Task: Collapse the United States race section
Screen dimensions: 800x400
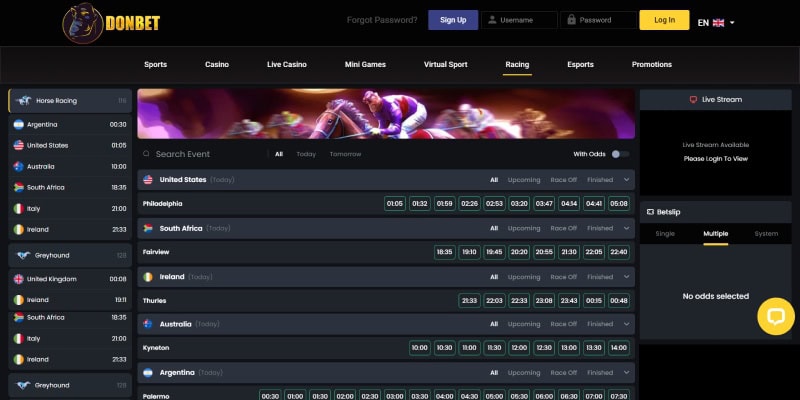Action: pyautogui.click(x=626, y=180)
